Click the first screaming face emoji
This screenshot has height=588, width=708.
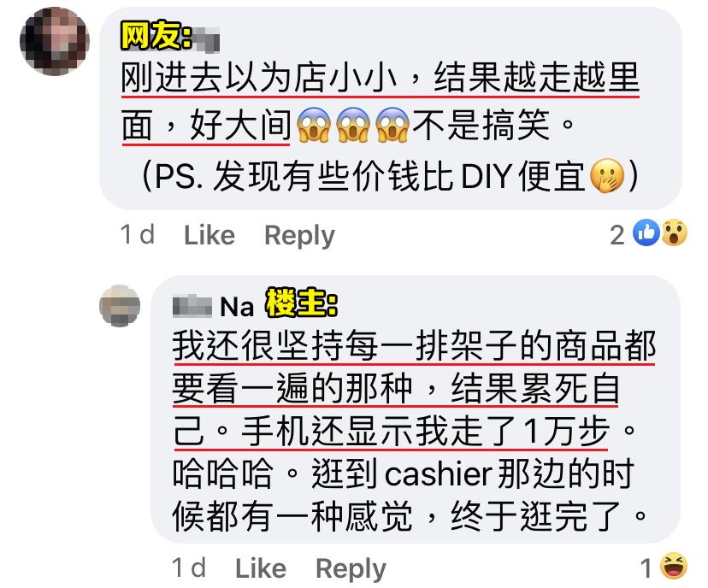314,125
